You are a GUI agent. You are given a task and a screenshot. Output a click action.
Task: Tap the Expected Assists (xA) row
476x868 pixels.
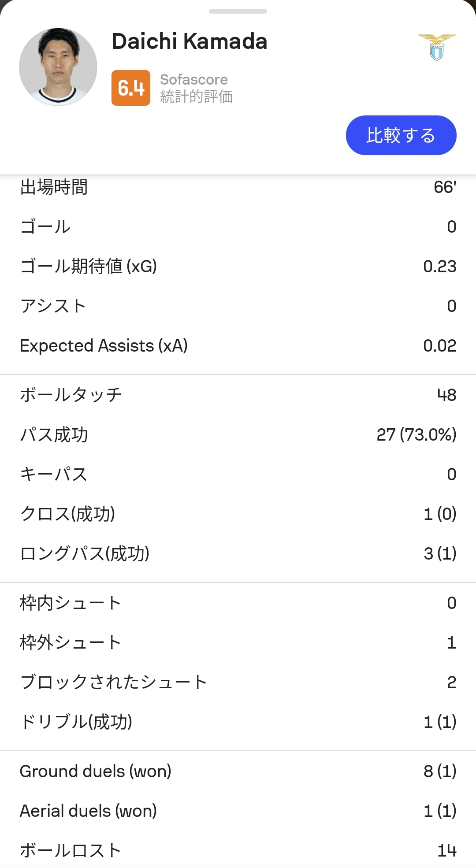(x=238, y=345)
